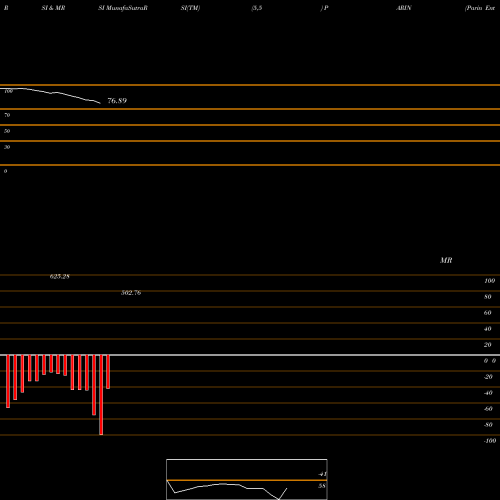The height and width of the screenshot is (500, 500).
Task: Click the 502.76 value label
Action: (x=131, y=292)
